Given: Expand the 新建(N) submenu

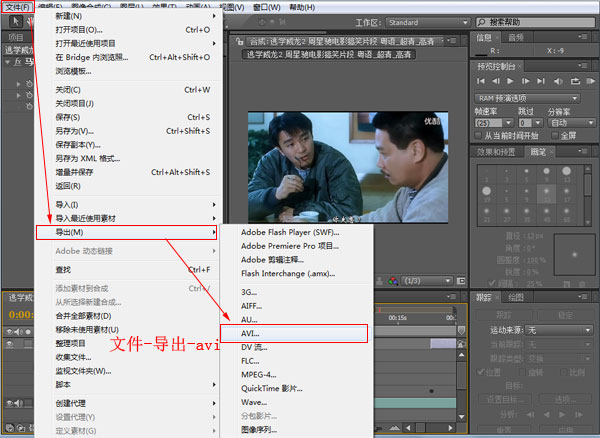Looking at the screenshot, I should [x=126, y=16].
